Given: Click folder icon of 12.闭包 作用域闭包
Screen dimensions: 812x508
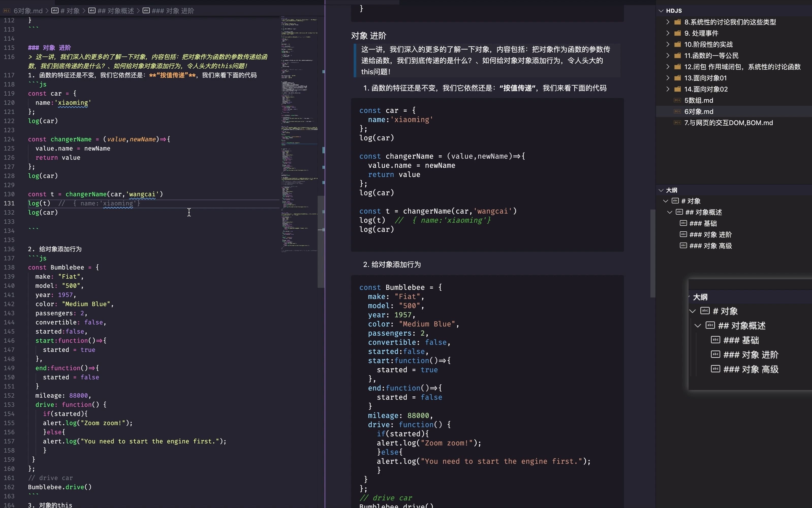Looking at the screenshot, I should pos(678,67).
